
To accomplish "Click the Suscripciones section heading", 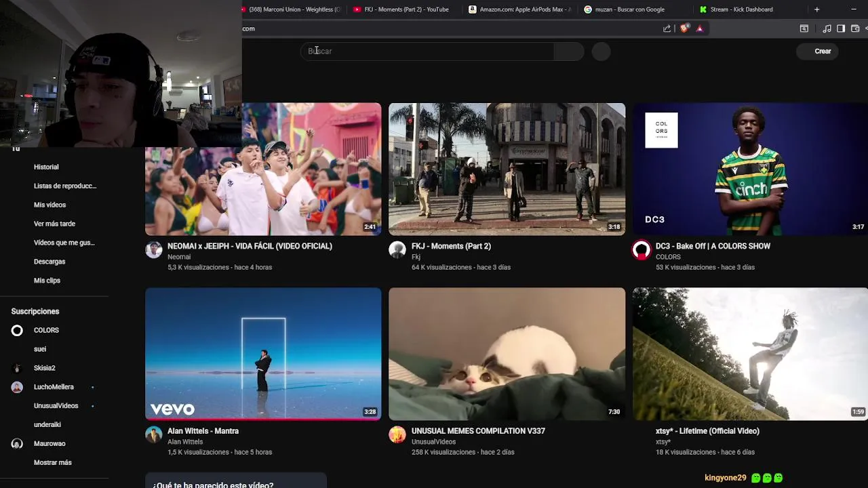I will [35, 311].
